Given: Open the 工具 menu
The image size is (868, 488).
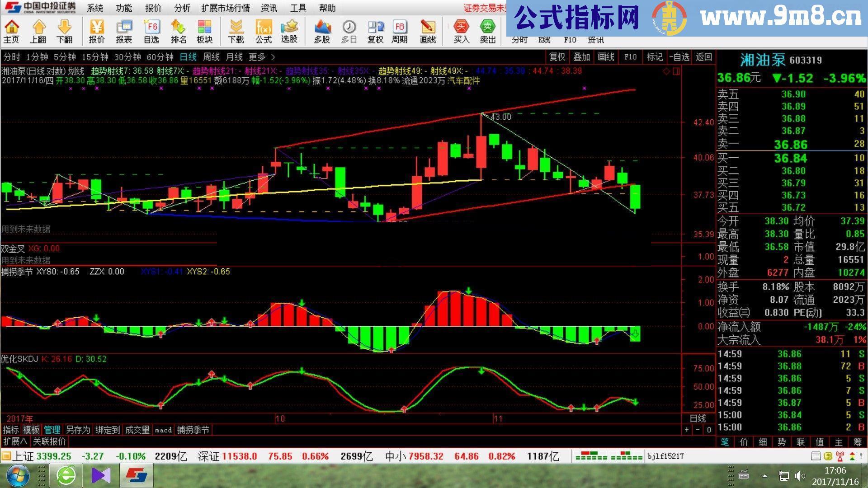Looking at the screenshot, I should click(x=298, y=8).
